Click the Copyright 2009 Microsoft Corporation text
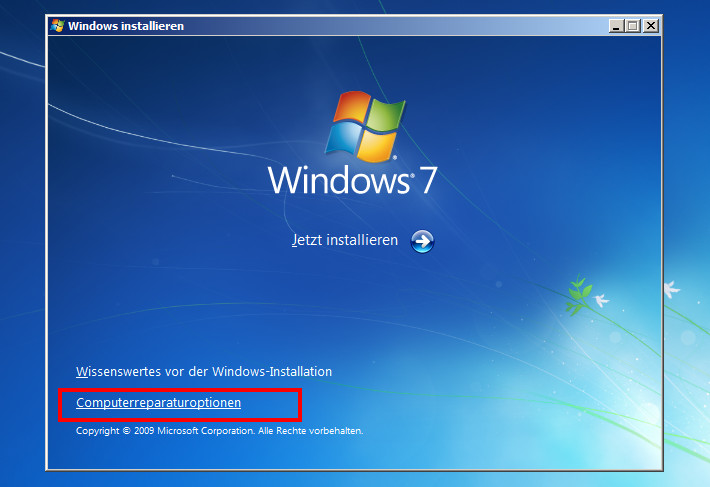 pyautogui.click(x=220, y=430)
